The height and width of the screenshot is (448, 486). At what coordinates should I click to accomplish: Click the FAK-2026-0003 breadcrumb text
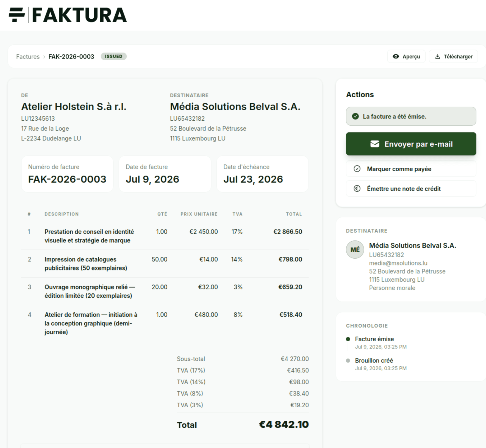[71, 57]
